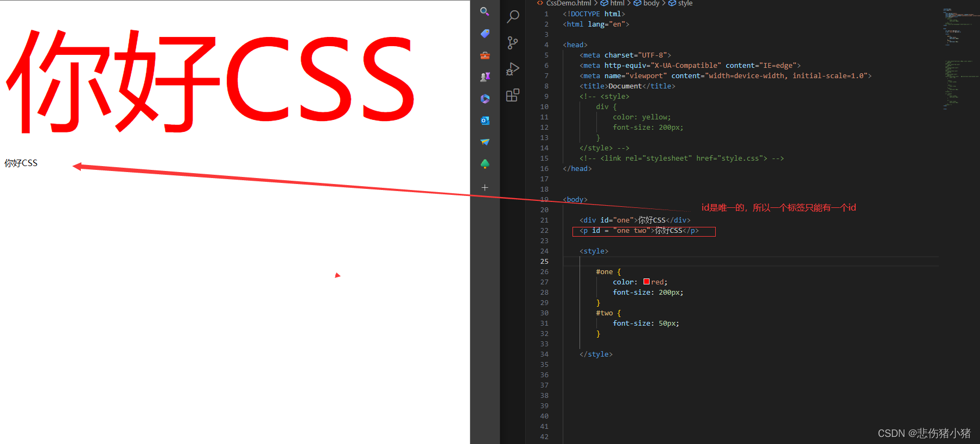This screenshot has width=980, height=444.
Task: Click the commented div { on line 10
Action: [606, 107]
